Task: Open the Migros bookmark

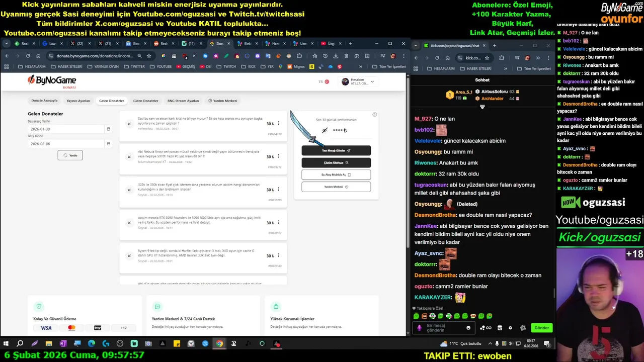Action: (296, 66)
